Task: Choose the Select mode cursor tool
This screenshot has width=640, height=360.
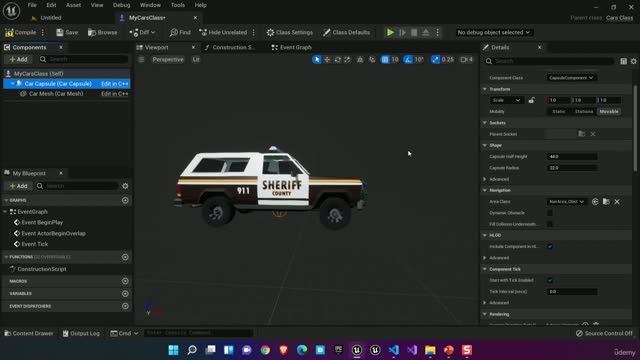Action: 316,60
